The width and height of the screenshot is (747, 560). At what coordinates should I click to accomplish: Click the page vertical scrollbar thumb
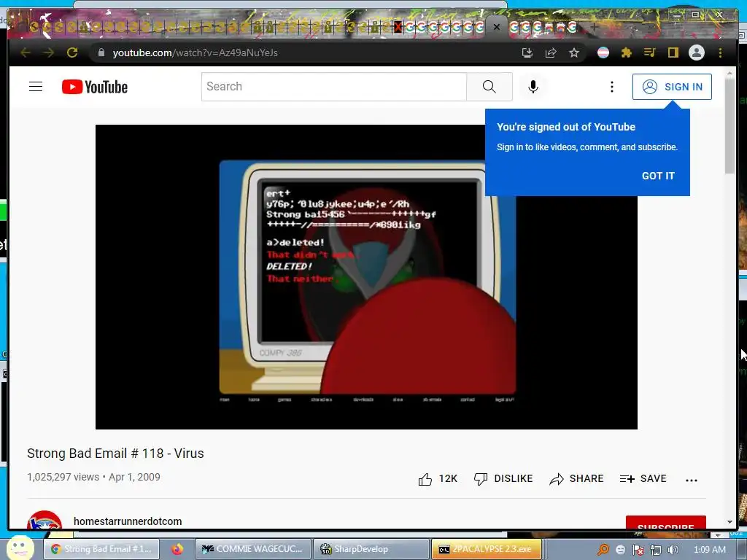729,125
